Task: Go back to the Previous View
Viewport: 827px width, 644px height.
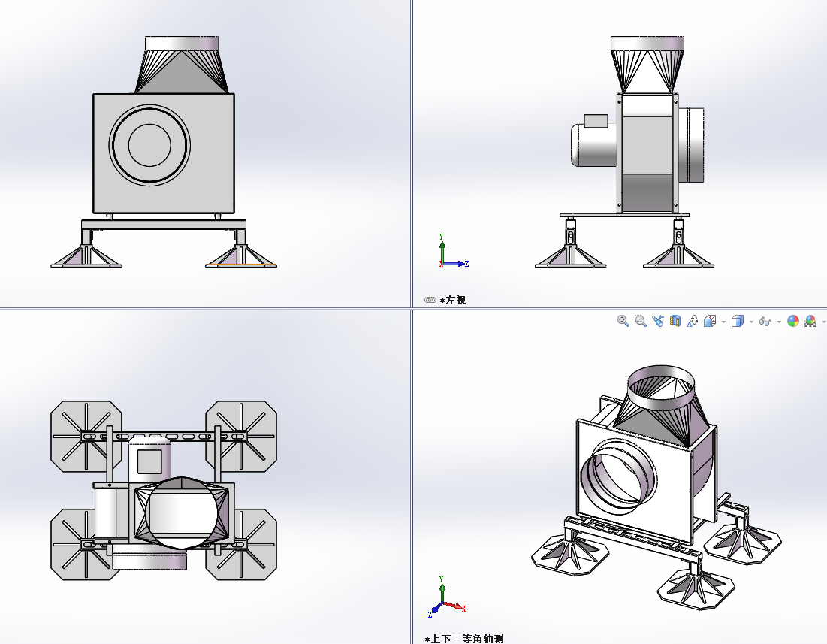Action: click(x=658, y=321)
